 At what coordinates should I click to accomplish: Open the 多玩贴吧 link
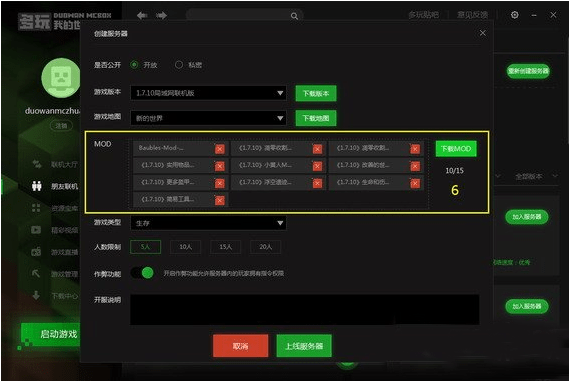424,15
